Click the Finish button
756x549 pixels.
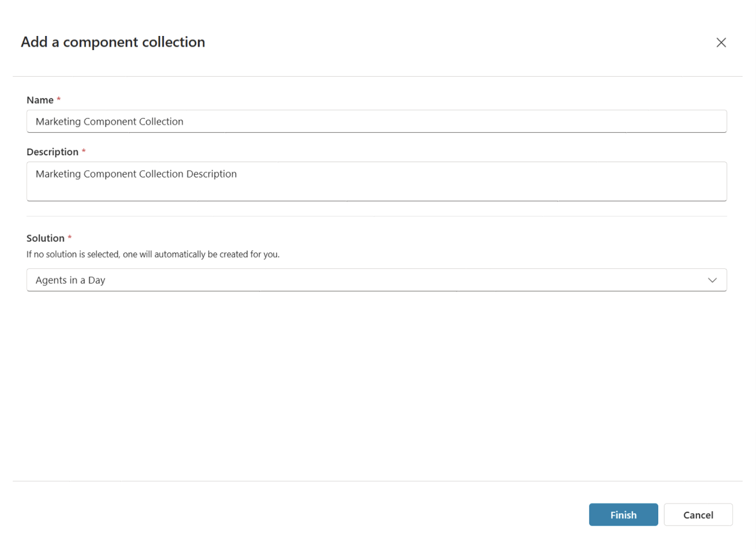623,515
